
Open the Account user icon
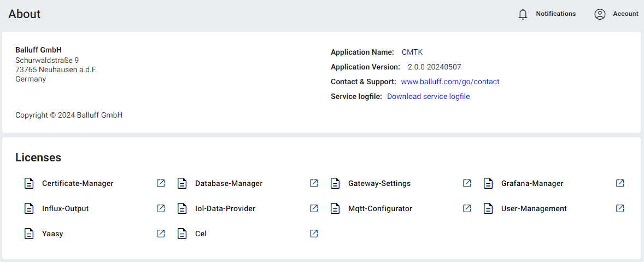click(x=600, y=14)
